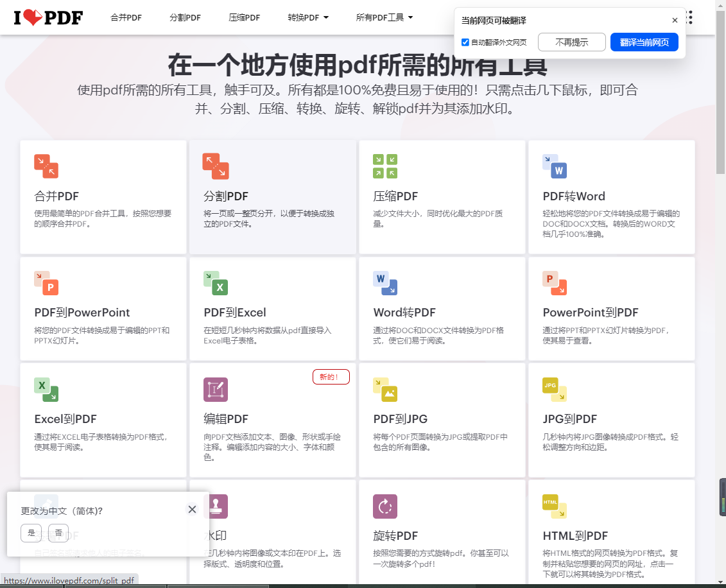Open the PDF转Word card title
Image resolution: width=726 pixels, height=588 pixels.
pos(574,196)
